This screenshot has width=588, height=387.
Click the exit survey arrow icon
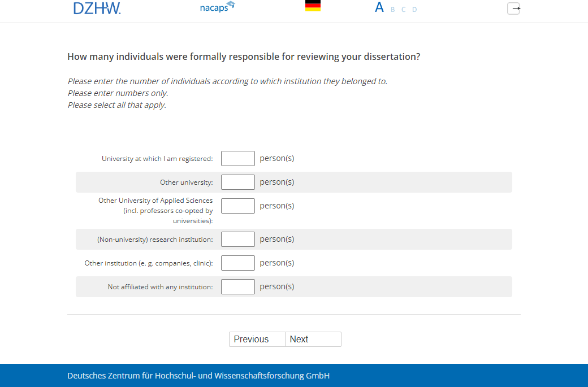(513, 8)
